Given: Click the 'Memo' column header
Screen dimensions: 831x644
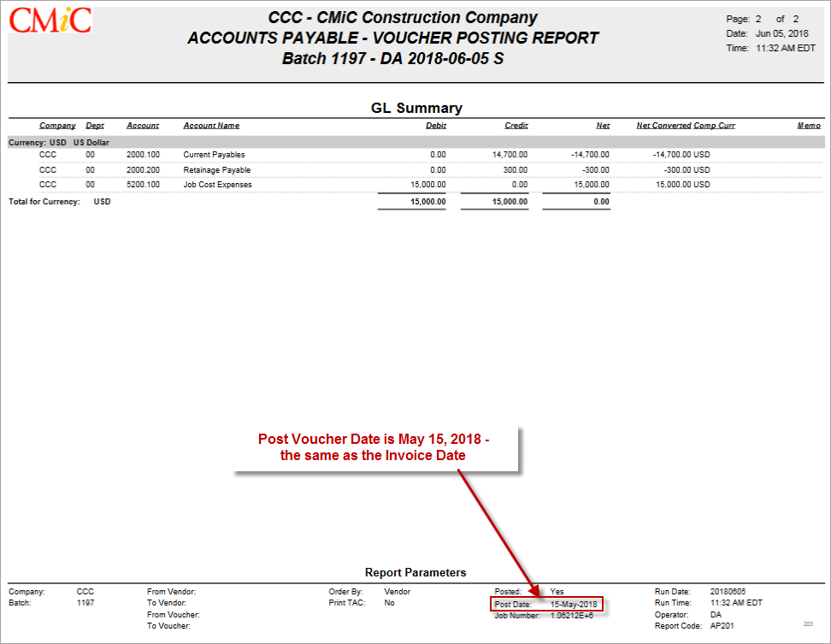Looking at the screenshot, I should click(809, 126).
